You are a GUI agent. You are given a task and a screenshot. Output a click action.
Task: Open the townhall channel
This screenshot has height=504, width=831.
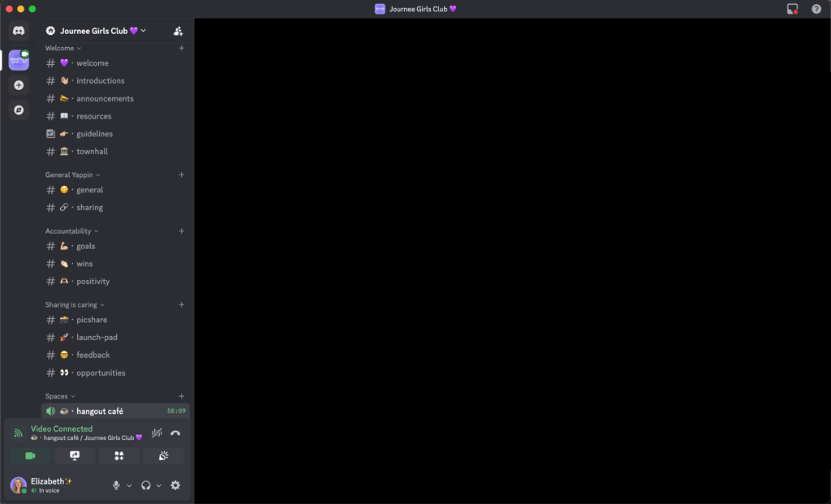click(115, 152)
